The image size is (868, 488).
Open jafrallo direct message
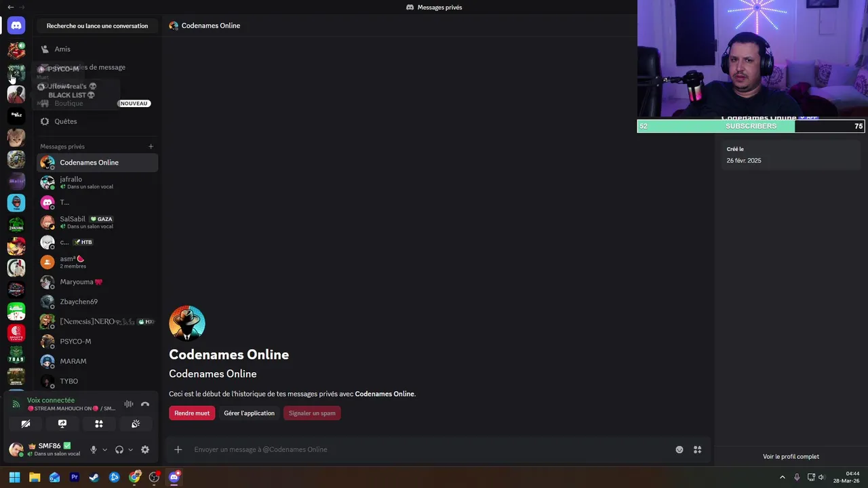coord(98,182)
